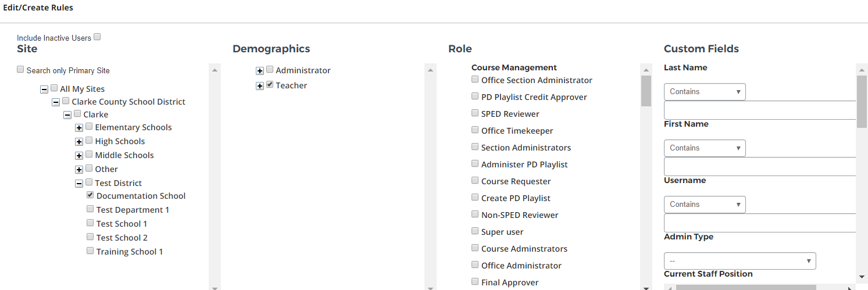The width and height of the screenshot is (868, 290).
Task: Enable Include Inactive Users checkbox
Action: click(x=97, y=37)
